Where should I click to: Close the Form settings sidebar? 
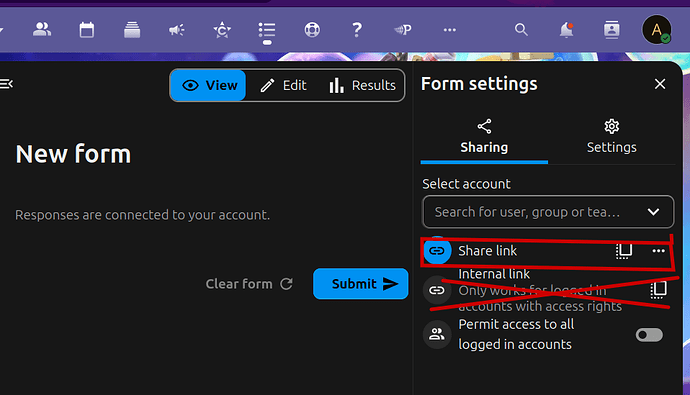coord(660,84)
